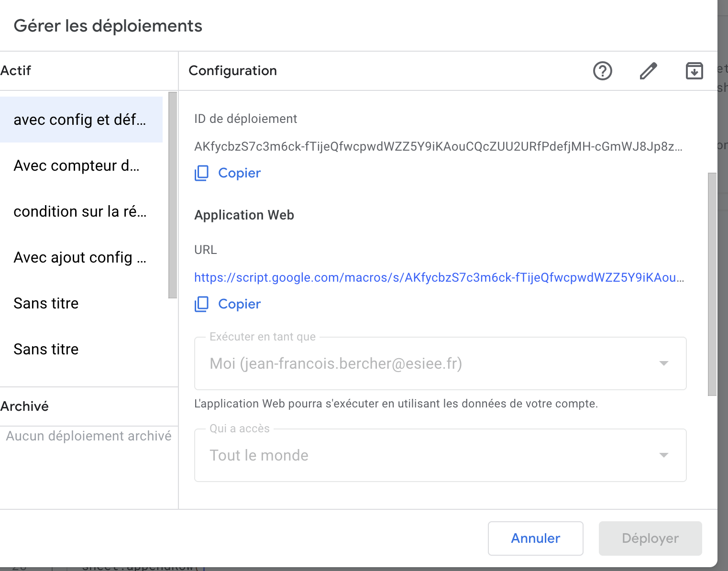Click the pencil edit deployment icon
This screenshot has width=728, height=571.
tap(649, 71)
